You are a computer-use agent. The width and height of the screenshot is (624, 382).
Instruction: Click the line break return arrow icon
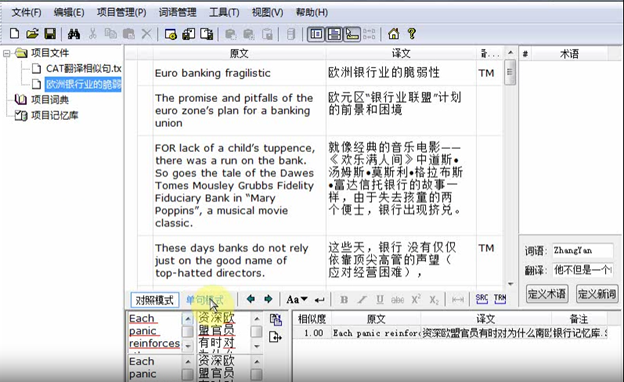(319, 300)
